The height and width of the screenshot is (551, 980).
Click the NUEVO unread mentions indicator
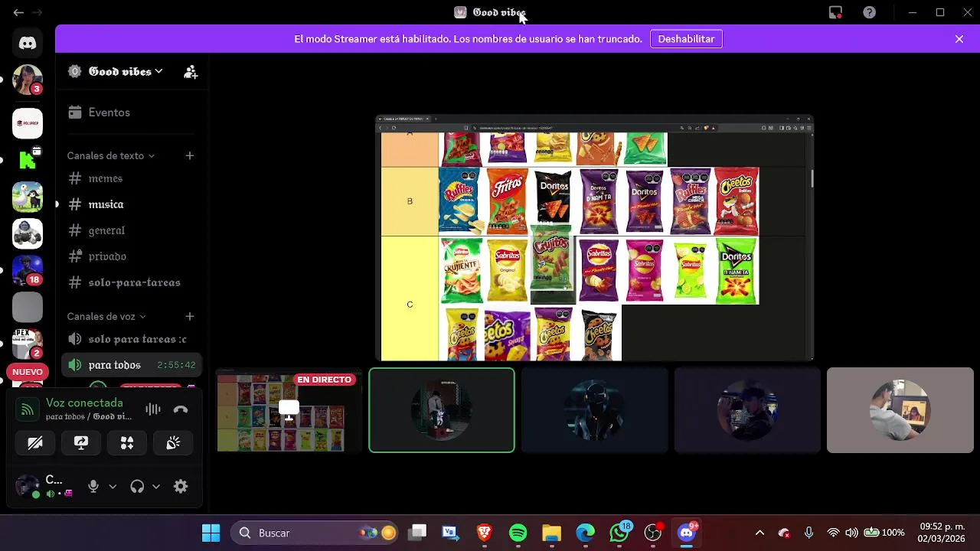click(28, 372)
